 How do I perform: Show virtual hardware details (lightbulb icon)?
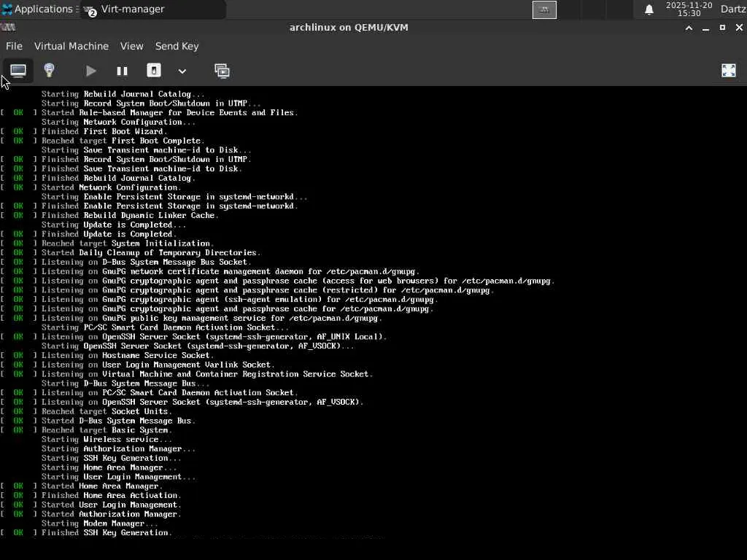[49, 71]
